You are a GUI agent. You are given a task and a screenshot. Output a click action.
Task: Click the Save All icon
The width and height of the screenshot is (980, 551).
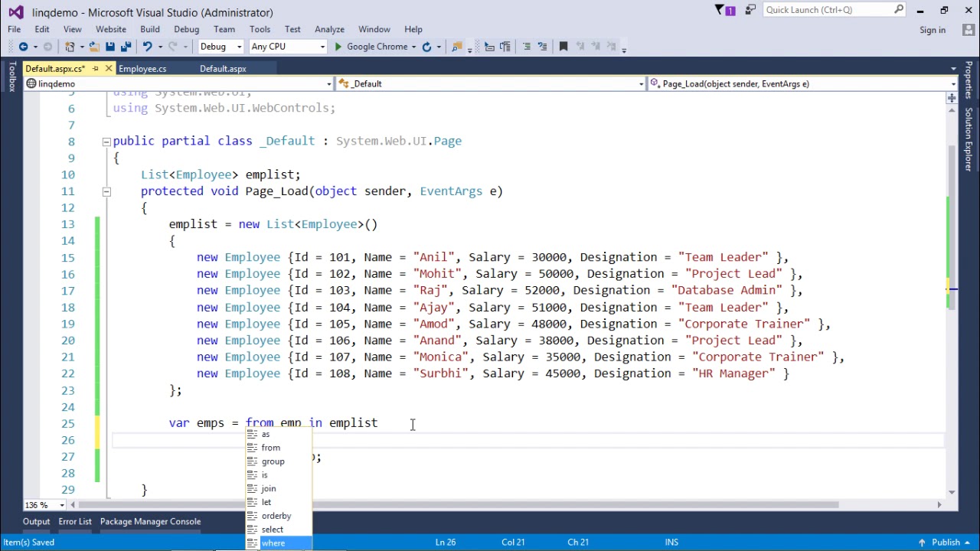click(x=126, y=47)
